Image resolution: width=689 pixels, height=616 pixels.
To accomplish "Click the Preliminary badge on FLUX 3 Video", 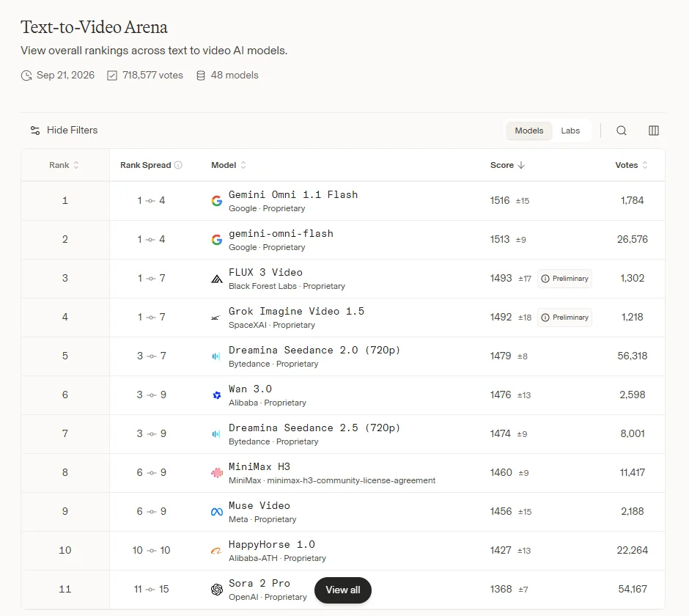I will [564, 279].
